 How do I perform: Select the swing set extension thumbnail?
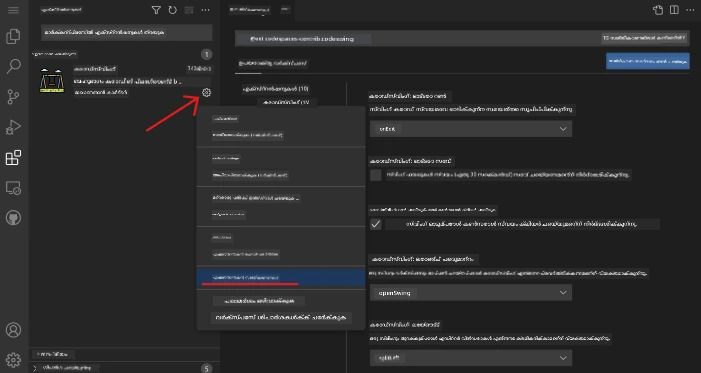[x=52, y=81]
